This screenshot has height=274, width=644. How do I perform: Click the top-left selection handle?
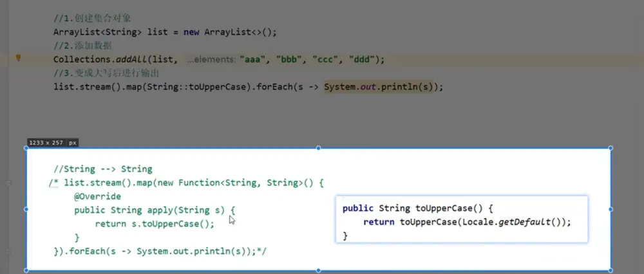tap(26, 148)
